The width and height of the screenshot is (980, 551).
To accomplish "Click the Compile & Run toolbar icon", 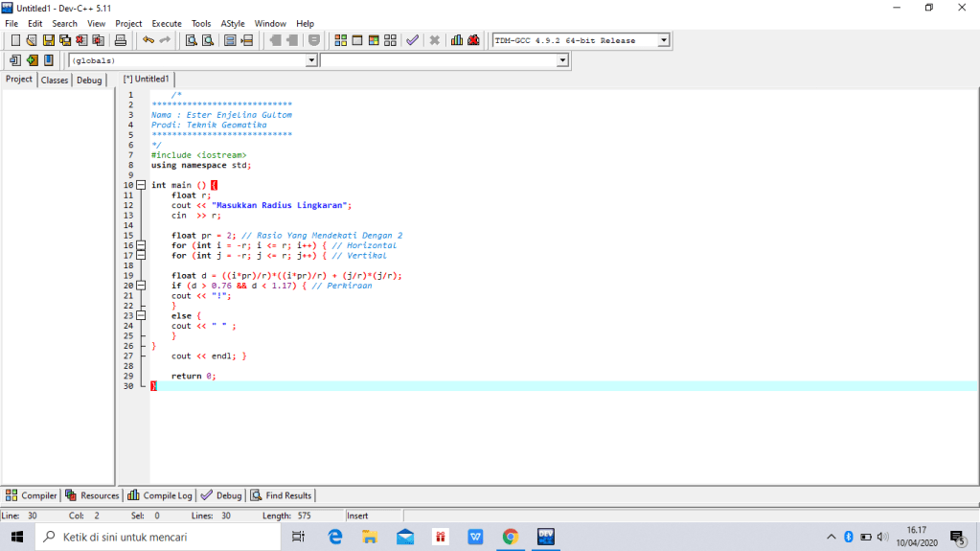I will (373, 40).
